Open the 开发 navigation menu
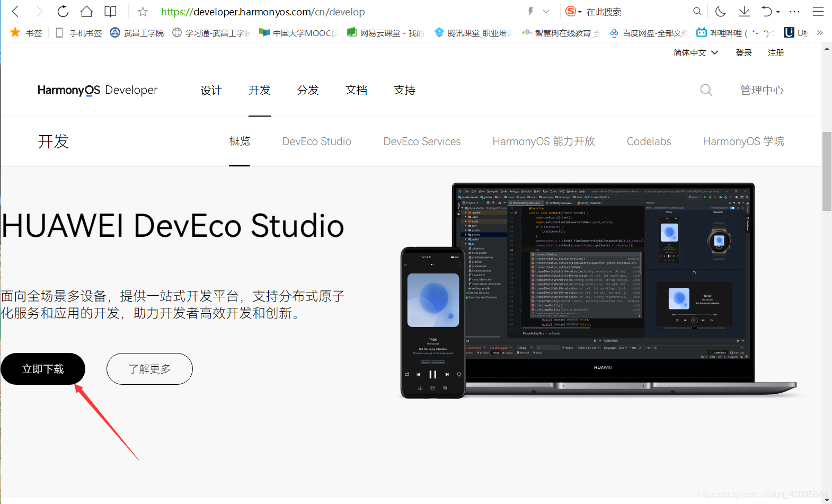Screen dimensions: 832x504 pyautogui.click(x=260, y=90)
